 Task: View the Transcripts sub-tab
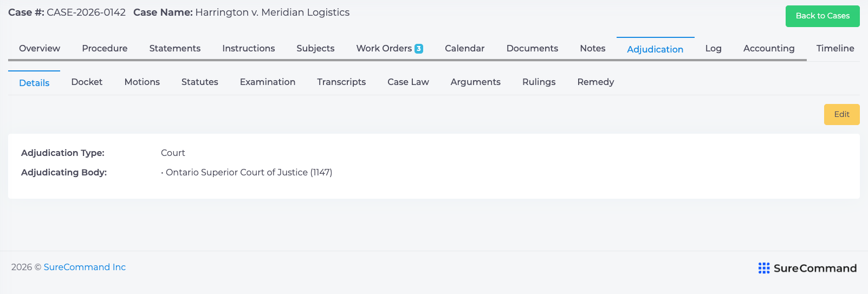click(341, 82)
